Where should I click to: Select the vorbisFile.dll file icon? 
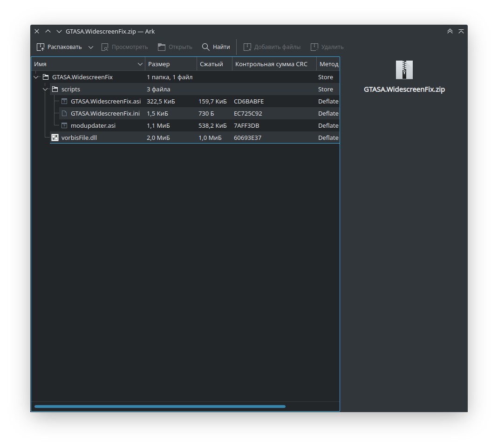55,138
